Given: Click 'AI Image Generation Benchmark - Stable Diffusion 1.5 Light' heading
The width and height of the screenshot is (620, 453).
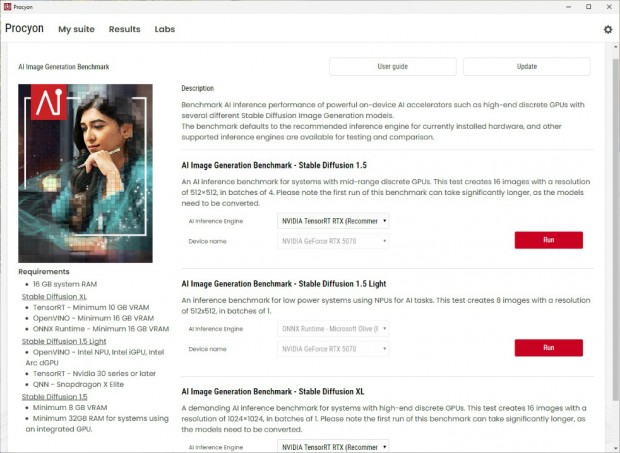Looking at the screenshot, I should (x=284, y=283).
